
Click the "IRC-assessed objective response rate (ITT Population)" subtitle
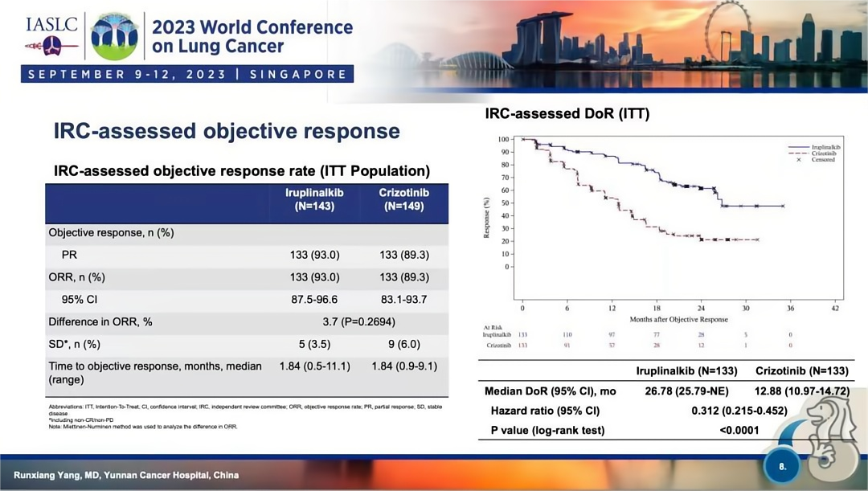point(242,170)
